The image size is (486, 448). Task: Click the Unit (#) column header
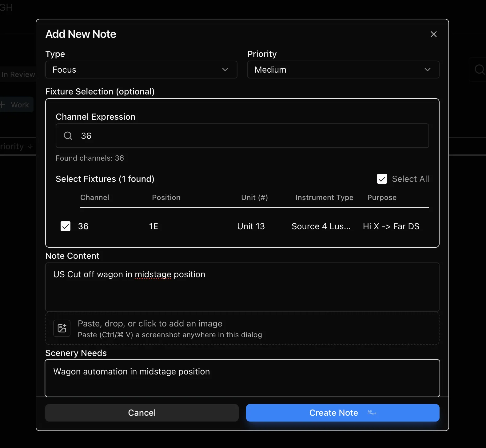pyautogui.click(x=254, y=198)
